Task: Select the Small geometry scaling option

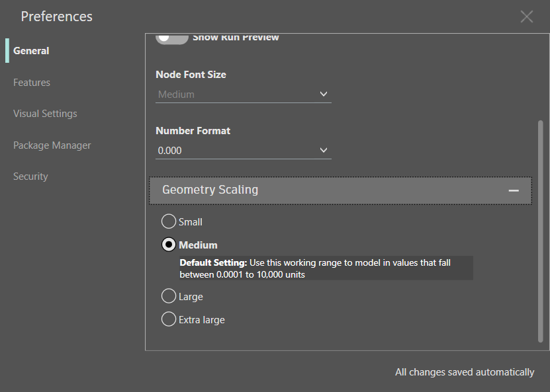Action: coord(169,221)
